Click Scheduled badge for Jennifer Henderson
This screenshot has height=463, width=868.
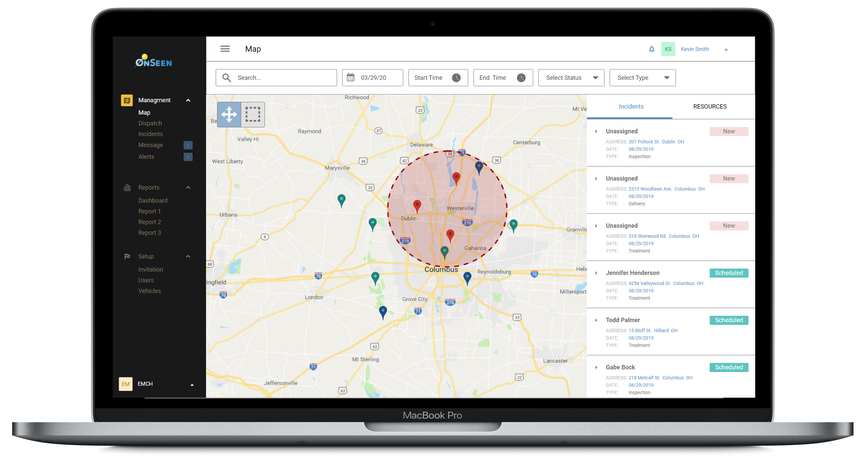729,273
